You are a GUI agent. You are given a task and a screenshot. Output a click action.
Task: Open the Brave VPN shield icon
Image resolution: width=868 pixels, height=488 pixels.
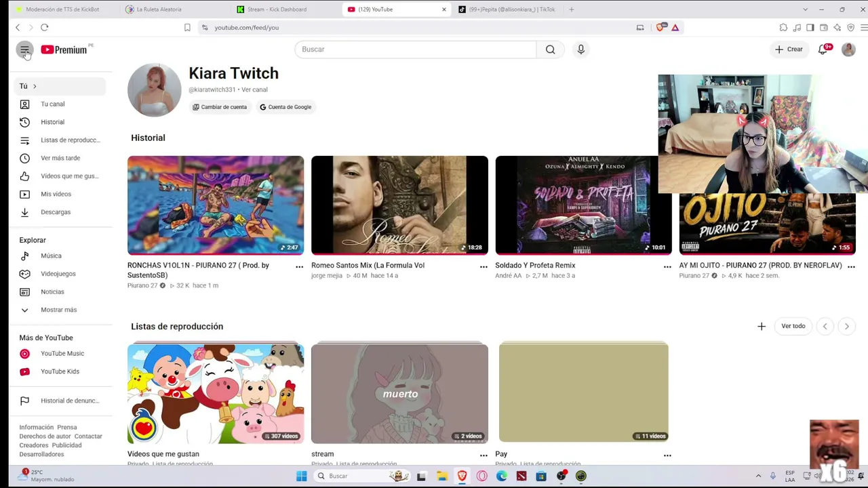[x=851, y=28]
